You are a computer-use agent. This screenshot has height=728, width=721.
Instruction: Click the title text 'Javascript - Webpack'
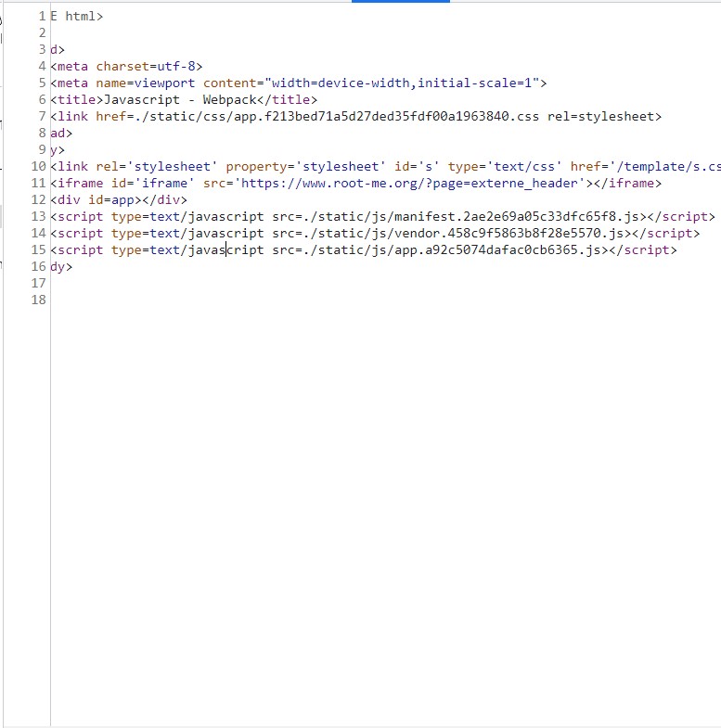180,100
